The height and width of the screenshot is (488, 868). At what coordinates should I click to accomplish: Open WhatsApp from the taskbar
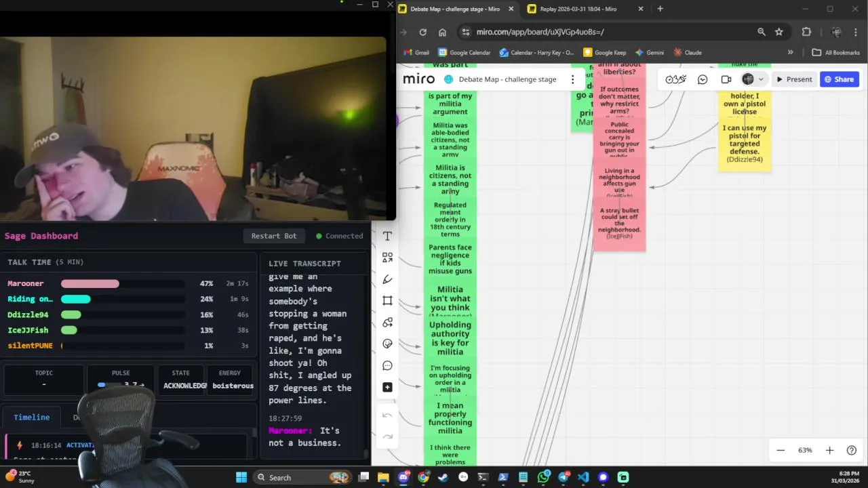click(543, 477)
